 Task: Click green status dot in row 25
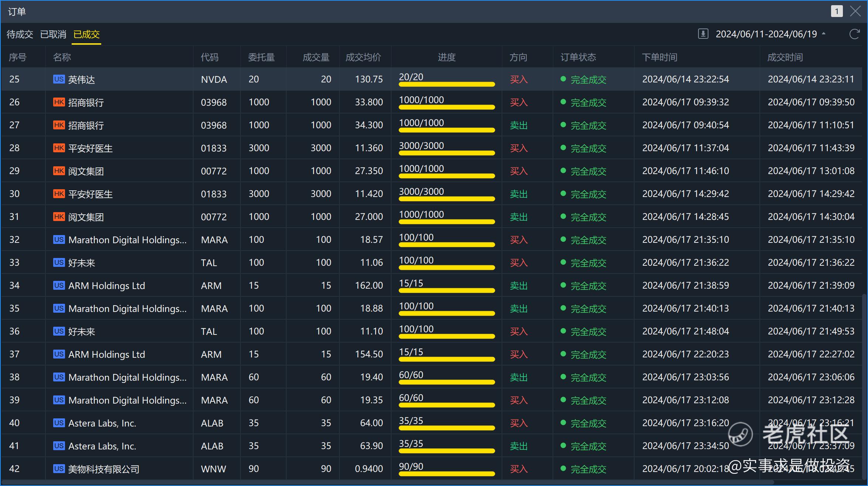tap(563, 79)
